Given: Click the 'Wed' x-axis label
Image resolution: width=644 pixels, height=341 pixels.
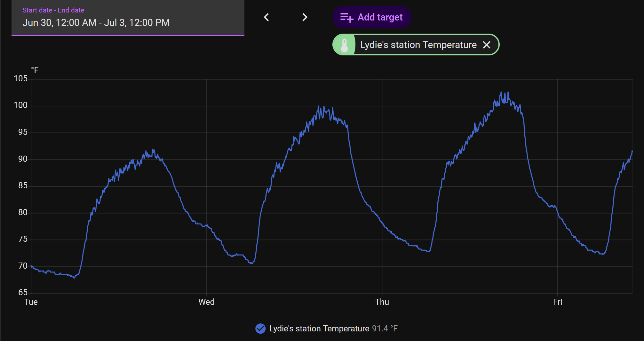Looking at the screenshot, I should pyautogui.click(x=206, y=302).
